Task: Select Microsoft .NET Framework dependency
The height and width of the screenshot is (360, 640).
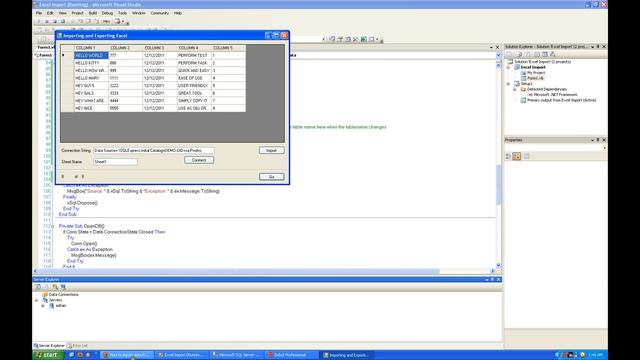Action: tap(555, 95)
